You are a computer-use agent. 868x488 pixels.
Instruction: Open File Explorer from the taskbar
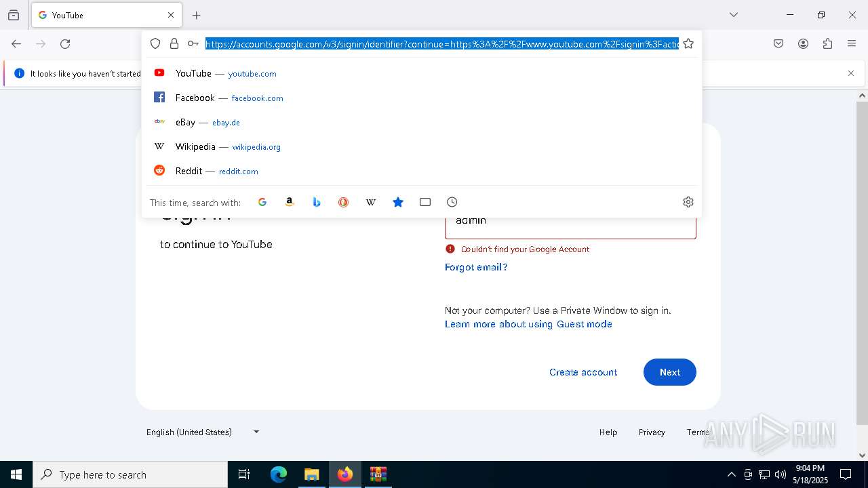tap(312, 474)
